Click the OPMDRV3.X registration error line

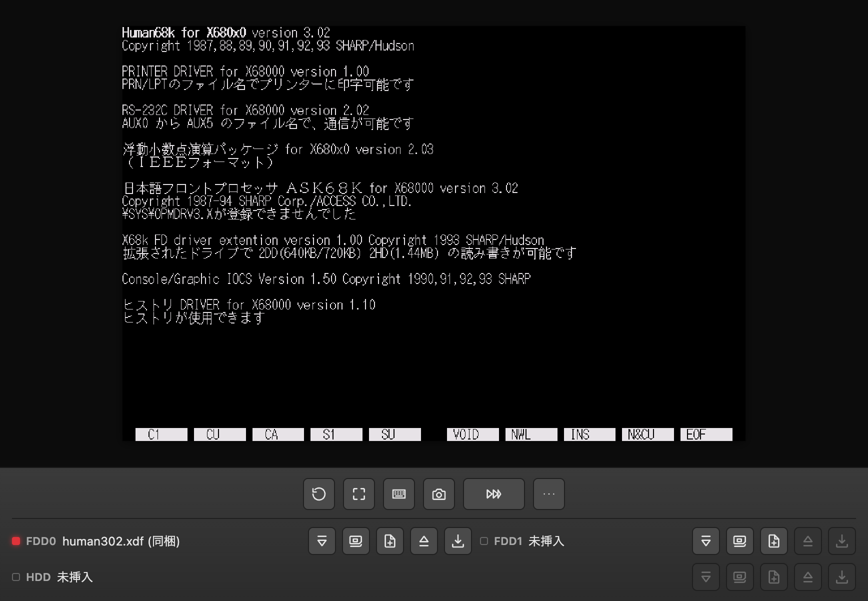(239, 214)
